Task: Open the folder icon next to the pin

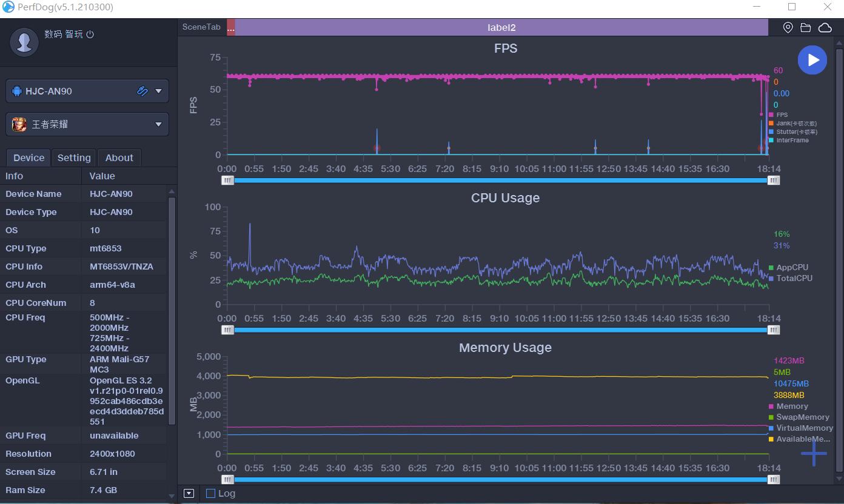Action: click(806, 28)
